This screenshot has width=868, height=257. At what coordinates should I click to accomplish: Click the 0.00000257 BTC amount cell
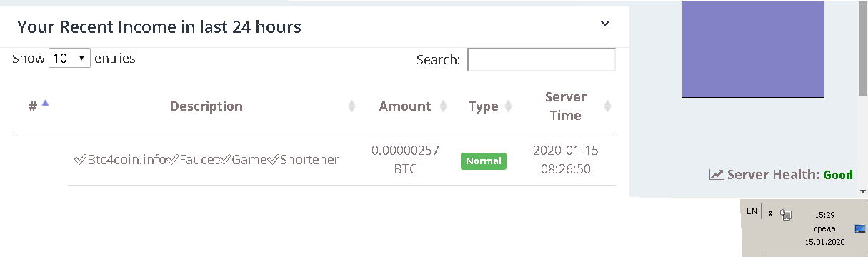pos(405,160)
